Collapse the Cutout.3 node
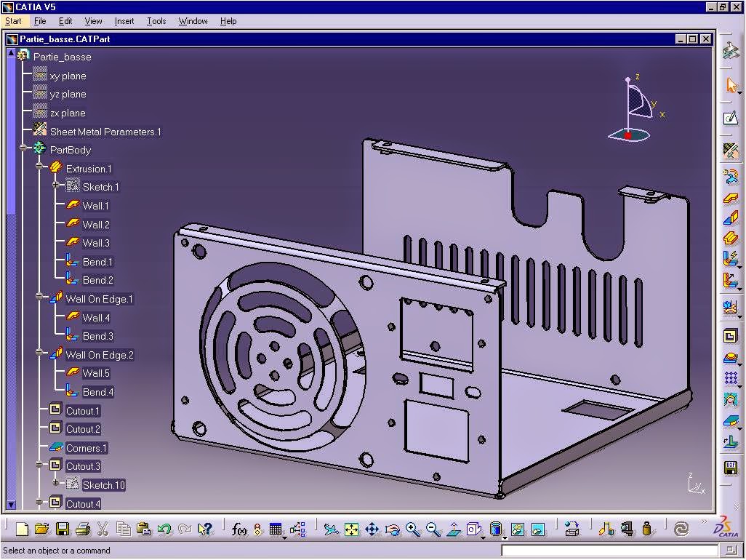This screenshot has height=560, width=746. click(x=39, y=465)
